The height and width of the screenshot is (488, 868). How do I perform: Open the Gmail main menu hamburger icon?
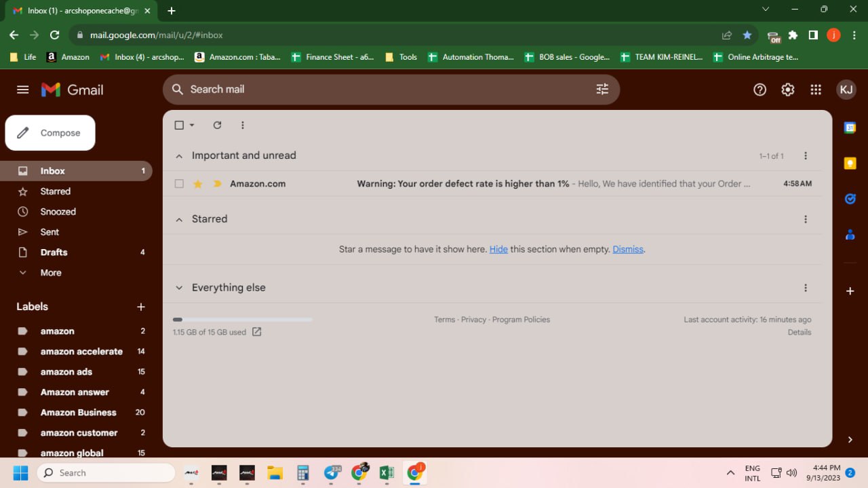tap(23, 90)
